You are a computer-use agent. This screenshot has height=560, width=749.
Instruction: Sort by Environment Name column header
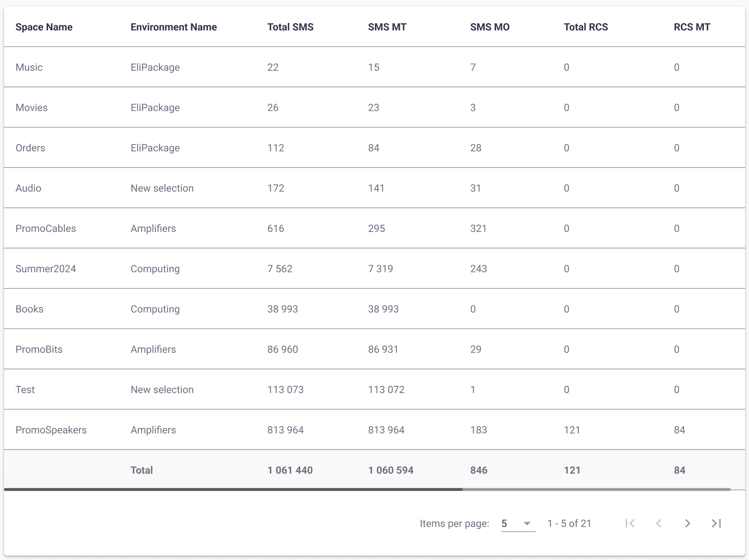[x=174, y=27]
